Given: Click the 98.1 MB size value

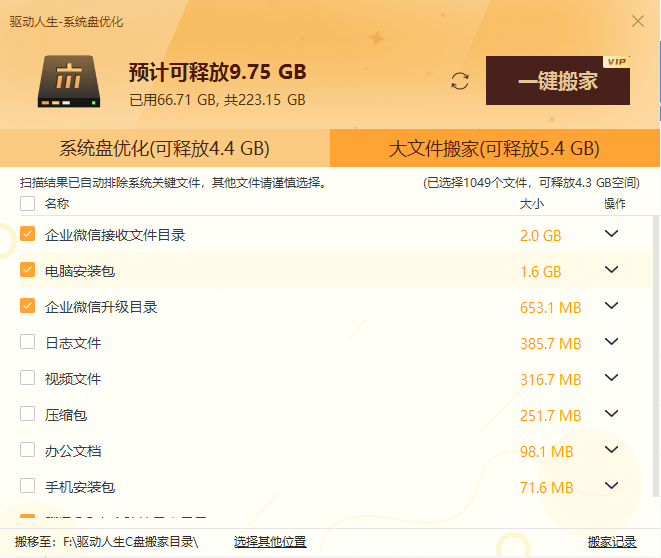Looking at the screenshot, I should tap(546, 452).
